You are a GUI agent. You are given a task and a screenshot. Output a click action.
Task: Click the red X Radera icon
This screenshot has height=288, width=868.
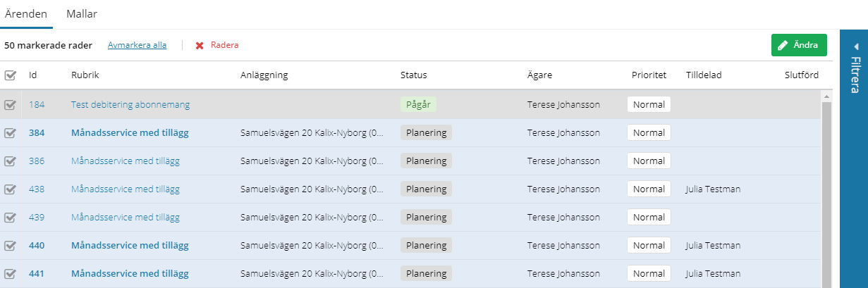tap(200, 45)
